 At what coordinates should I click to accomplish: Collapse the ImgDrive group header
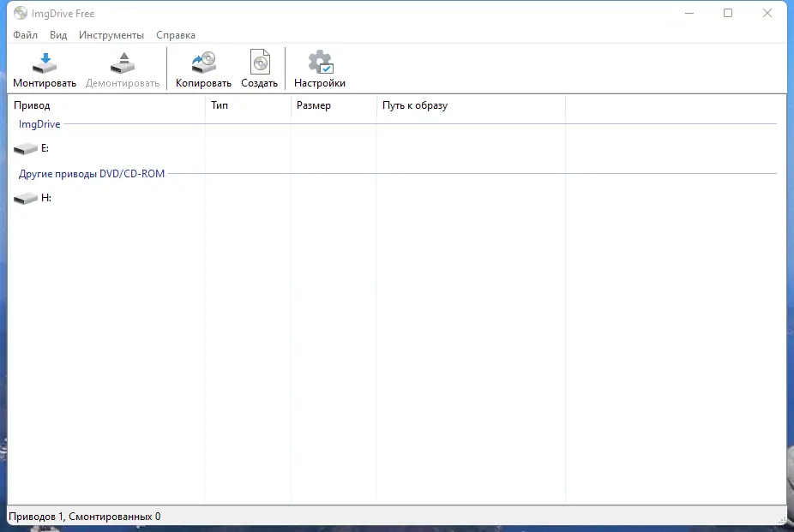click(39, 124)
